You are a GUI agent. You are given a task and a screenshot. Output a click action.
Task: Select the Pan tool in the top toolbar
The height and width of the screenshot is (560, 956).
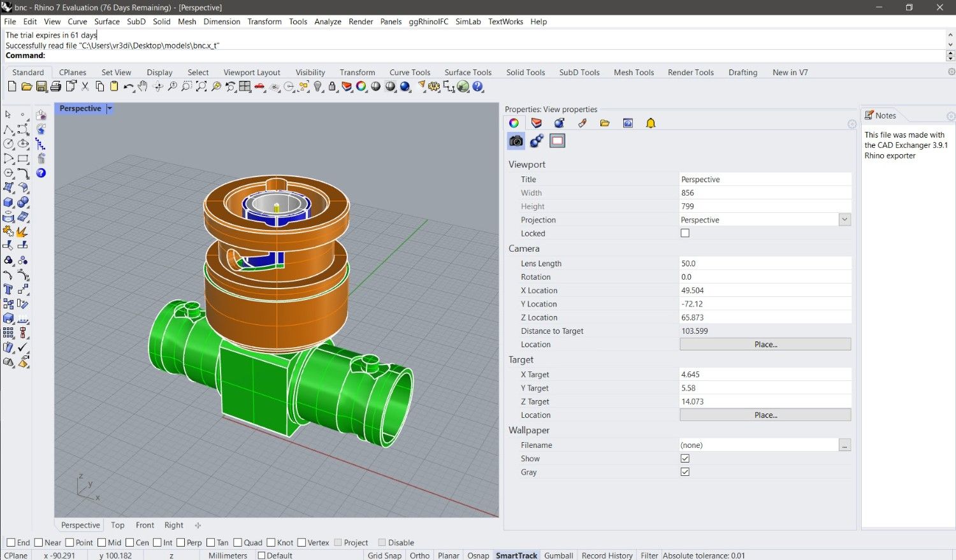(142, 87)
